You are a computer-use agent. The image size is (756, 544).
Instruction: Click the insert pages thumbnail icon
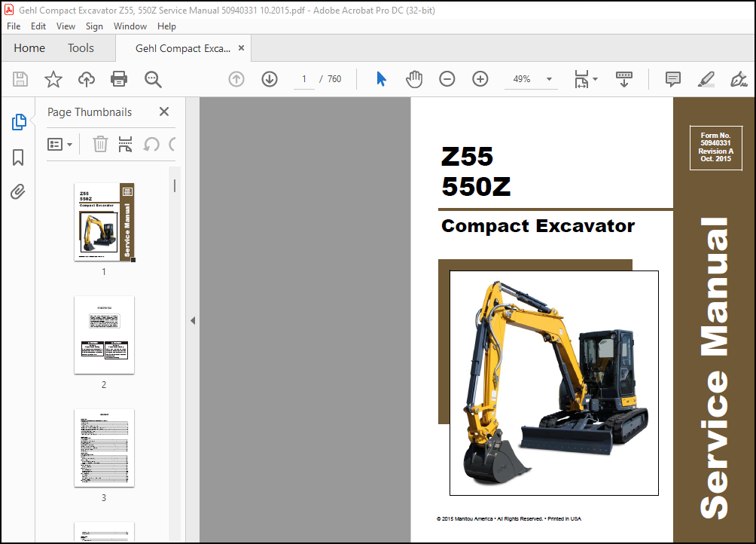pos(125,144)
